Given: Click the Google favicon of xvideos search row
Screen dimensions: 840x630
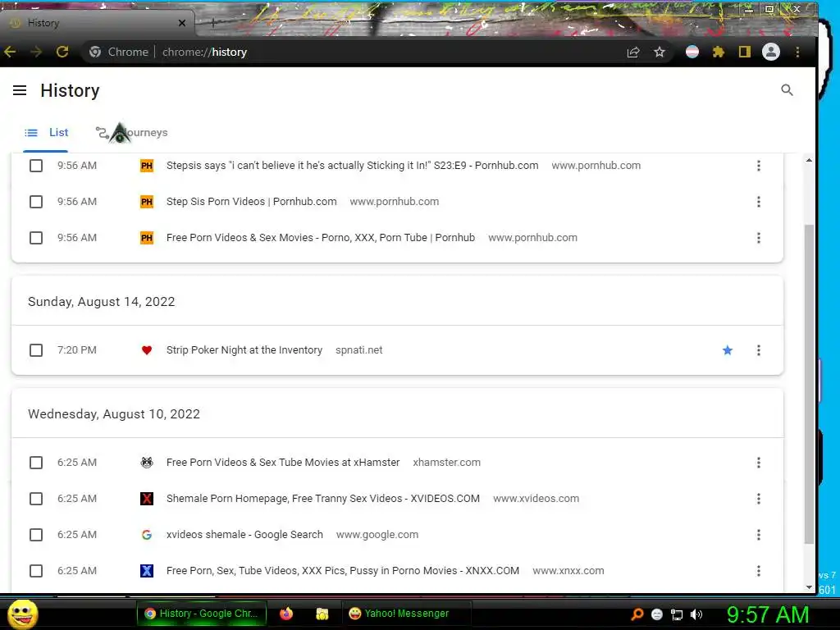Looking at the screenshot, I should [147, 535].
